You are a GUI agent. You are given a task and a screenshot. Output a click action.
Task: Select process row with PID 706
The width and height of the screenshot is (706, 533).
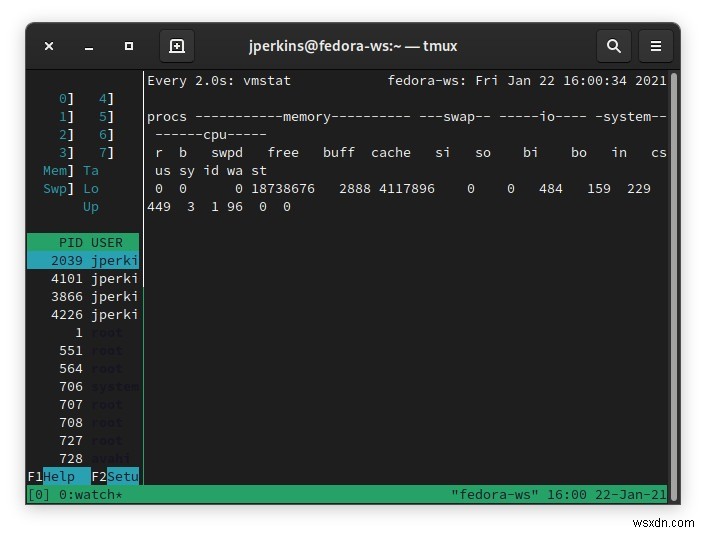pyautogui.click(x=83, y=387)
